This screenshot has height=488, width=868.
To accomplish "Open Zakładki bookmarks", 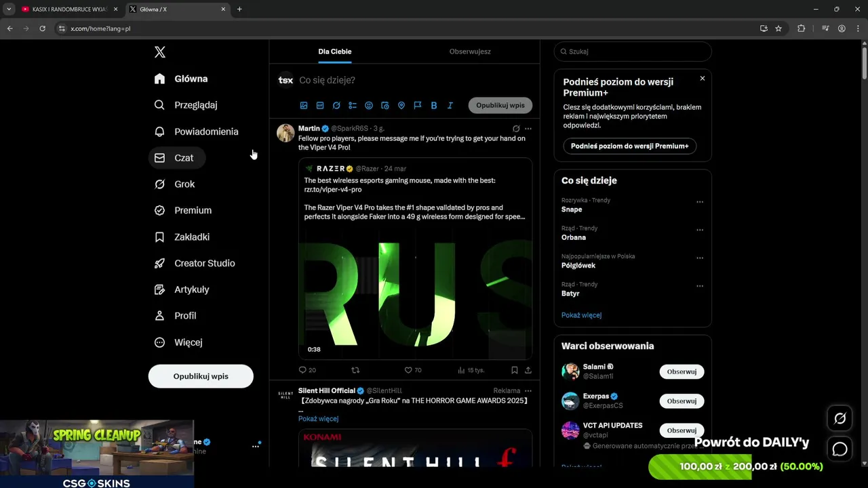I will tap(182, 237).
